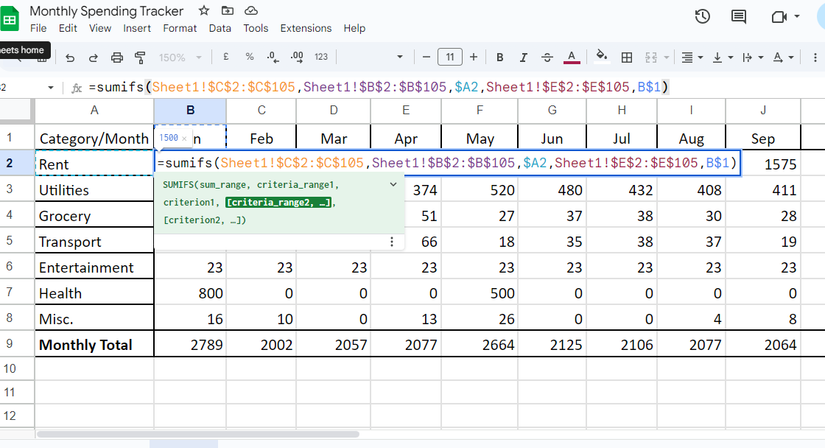
Task: Toggle strikethrough formatting
Action: coord(547,57)
